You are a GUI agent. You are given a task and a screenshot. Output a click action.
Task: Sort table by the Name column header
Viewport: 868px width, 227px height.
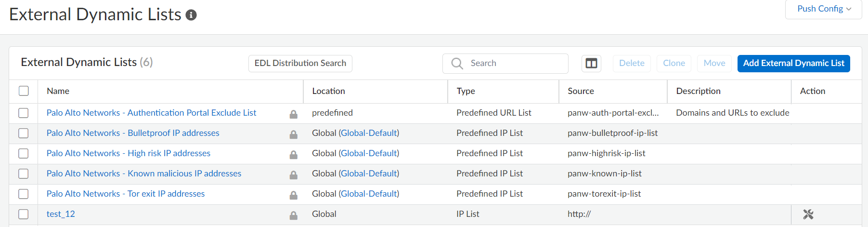[x=58, y=91]
